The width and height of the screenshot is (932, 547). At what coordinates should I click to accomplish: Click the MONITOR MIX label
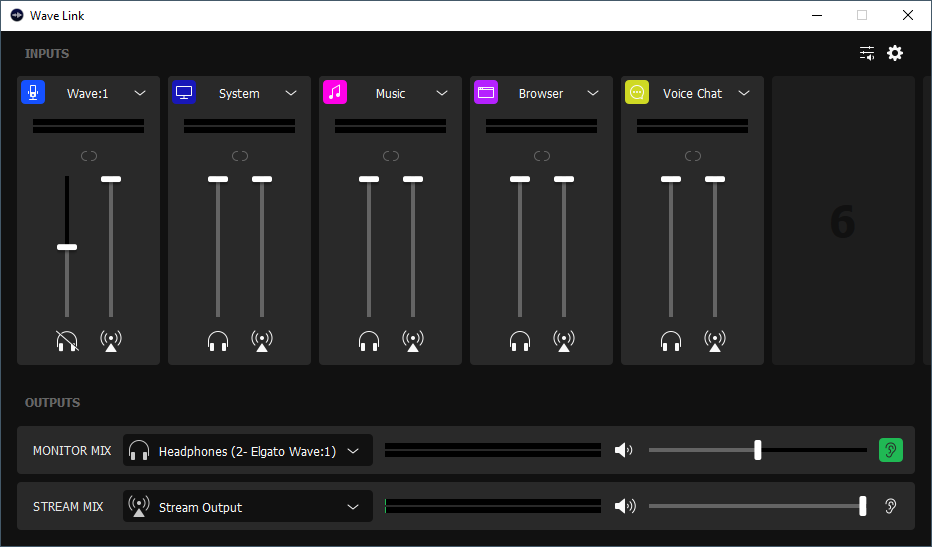(72, 451)
